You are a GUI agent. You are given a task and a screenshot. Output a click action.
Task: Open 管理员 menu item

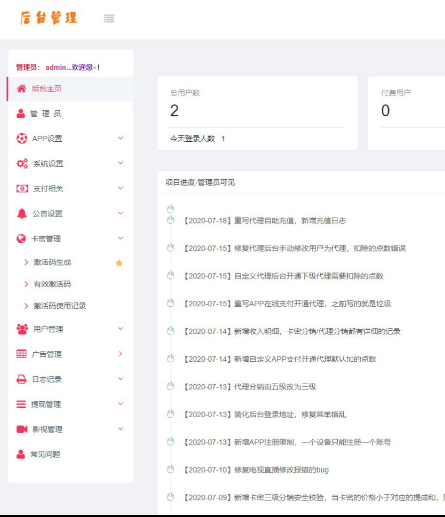tap(70, 114)
